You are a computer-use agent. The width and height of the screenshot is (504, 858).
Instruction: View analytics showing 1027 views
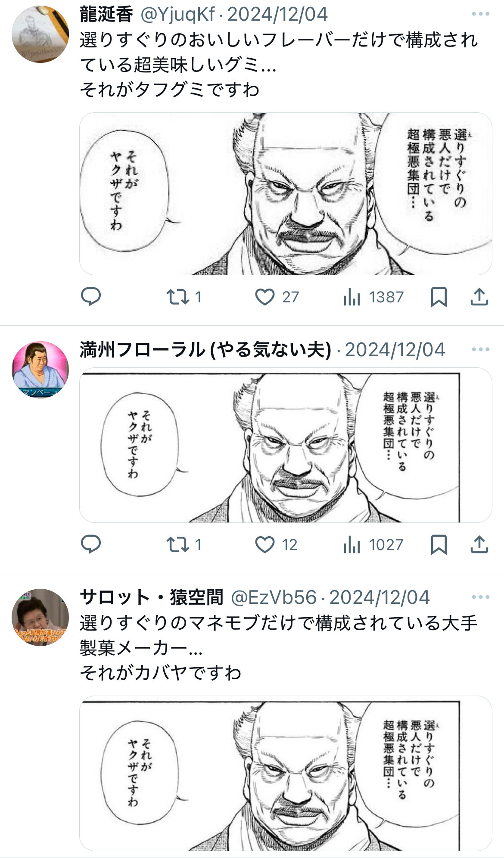tap(373, 544)
